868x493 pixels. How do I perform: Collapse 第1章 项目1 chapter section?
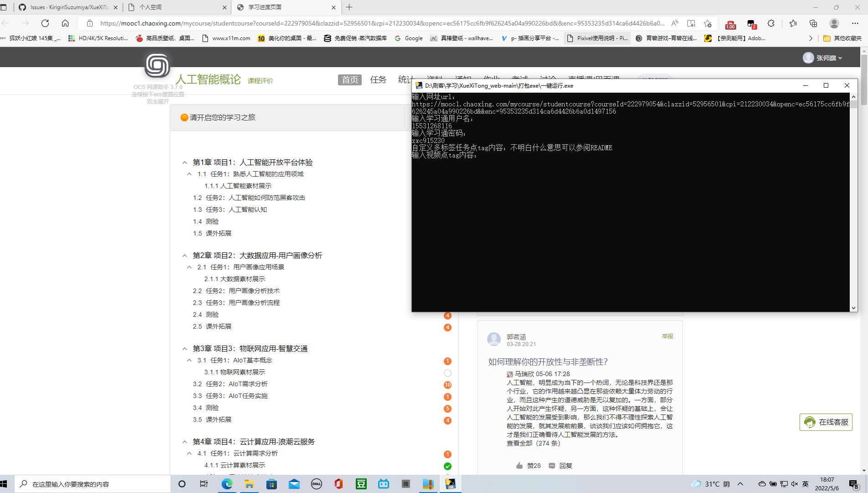[x=184, y=162]
